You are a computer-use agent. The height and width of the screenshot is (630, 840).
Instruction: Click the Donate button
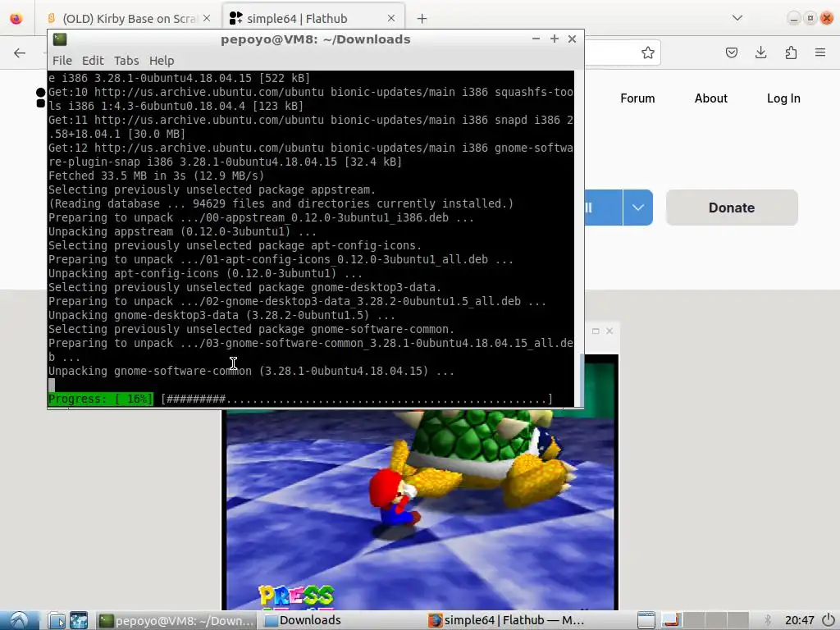click(x=732, y=208)
